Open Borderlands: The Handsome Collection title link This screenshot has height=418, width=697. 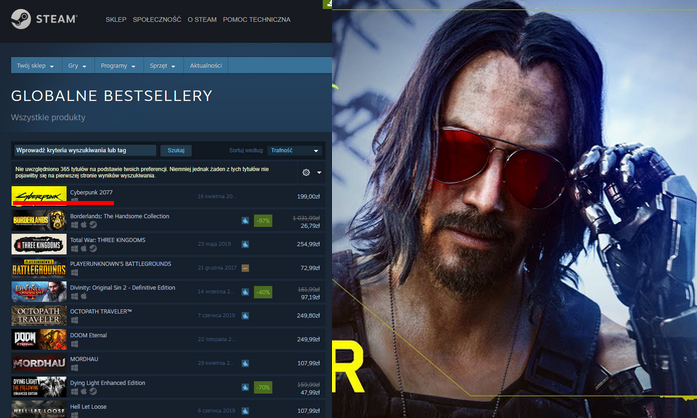(x=120, y=216)
